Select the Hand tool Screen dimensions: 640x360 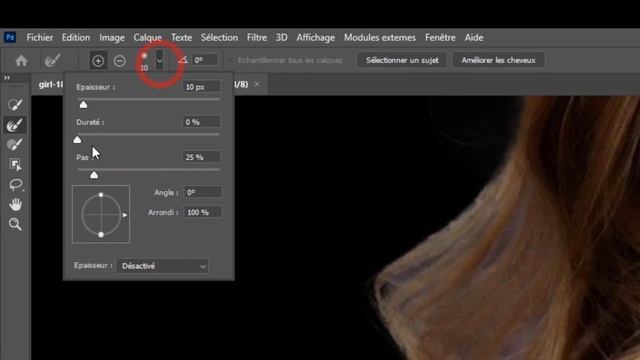tap(15, 204)
